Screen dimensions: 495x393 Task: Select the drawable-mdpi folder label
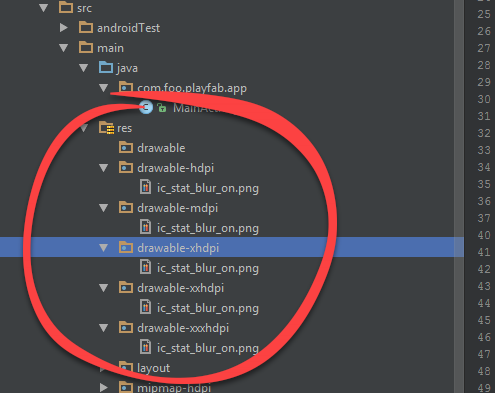(178, 209)
